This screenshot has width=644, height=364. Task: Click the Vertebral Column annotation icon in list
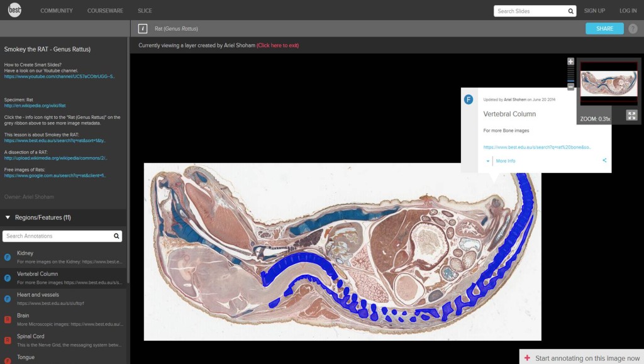coord(8,279)
